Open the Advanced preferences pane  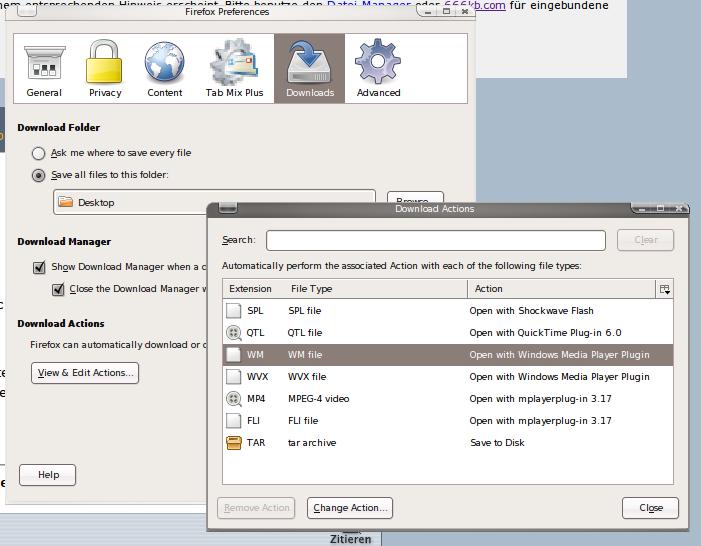coord(378,68)
